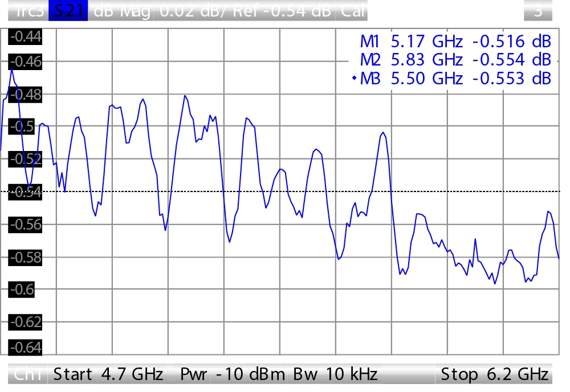Click the -0.54 reference level axis label
Screen dimensions: 570x392
(25, 192)
